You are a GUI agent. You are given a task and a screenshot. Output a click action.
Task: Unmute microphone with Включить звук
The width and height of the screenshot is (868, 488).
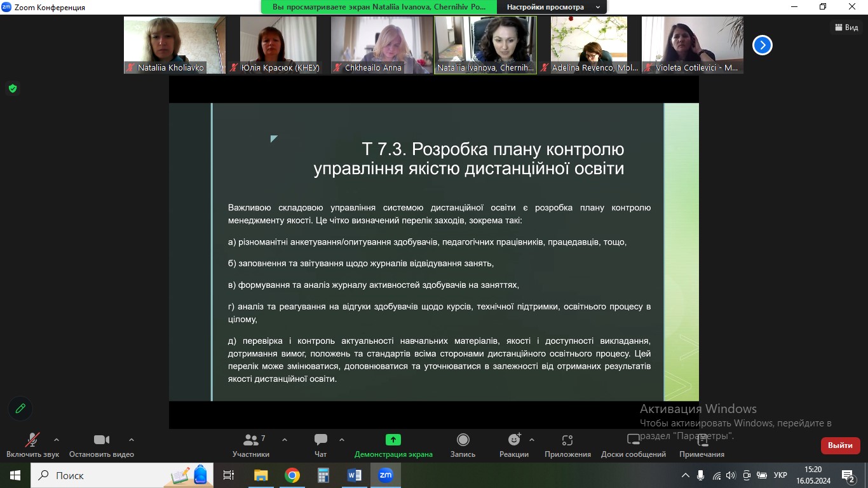tap(32, 445)
